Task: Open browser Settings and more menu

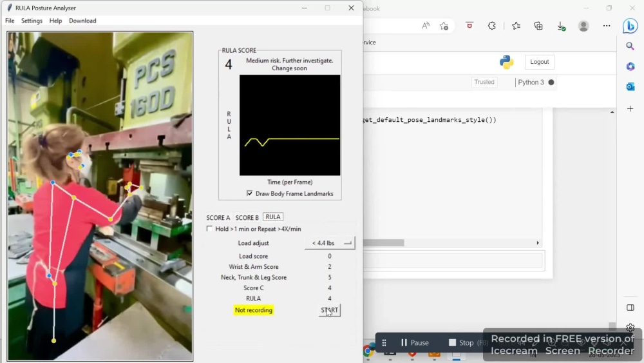Action: (607, 26)
